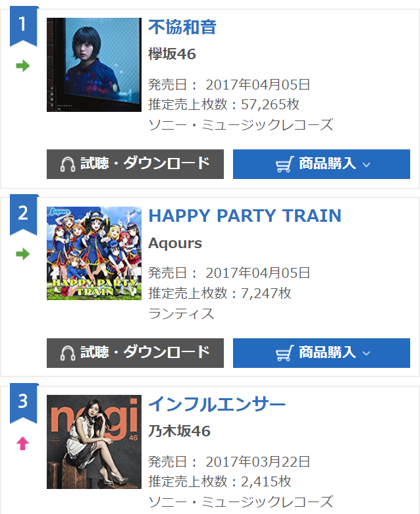Click green arrow under rank 1
The width and height of the screenshot is (420, 514).
pos(23,66)
